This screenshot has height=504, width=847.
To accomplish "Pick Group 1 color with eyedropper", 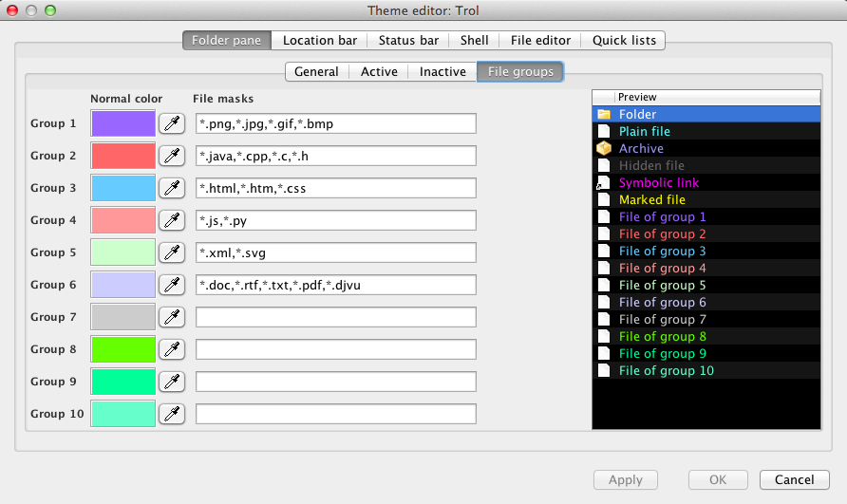I will coord(172,123).
